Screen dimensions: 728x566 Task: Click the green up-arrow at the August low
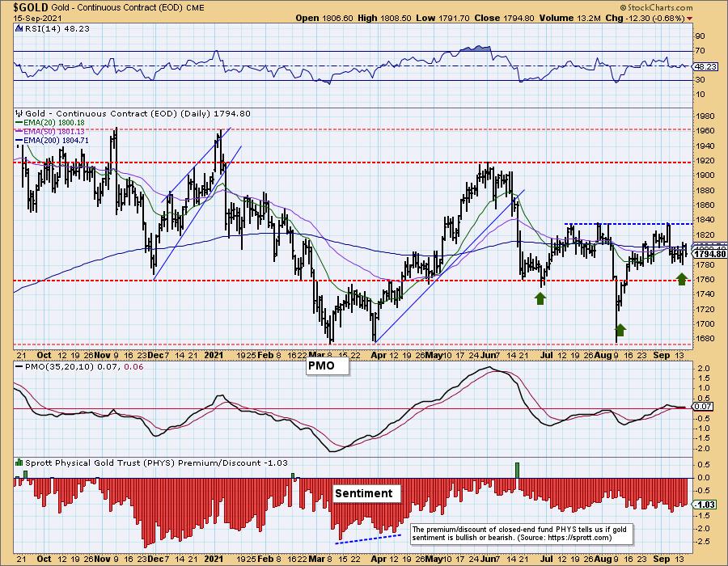620,330
